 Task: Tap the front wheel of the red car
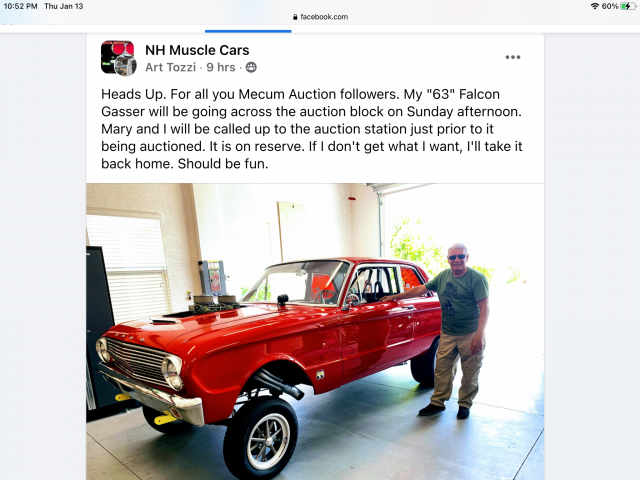[x=262, y=439]
